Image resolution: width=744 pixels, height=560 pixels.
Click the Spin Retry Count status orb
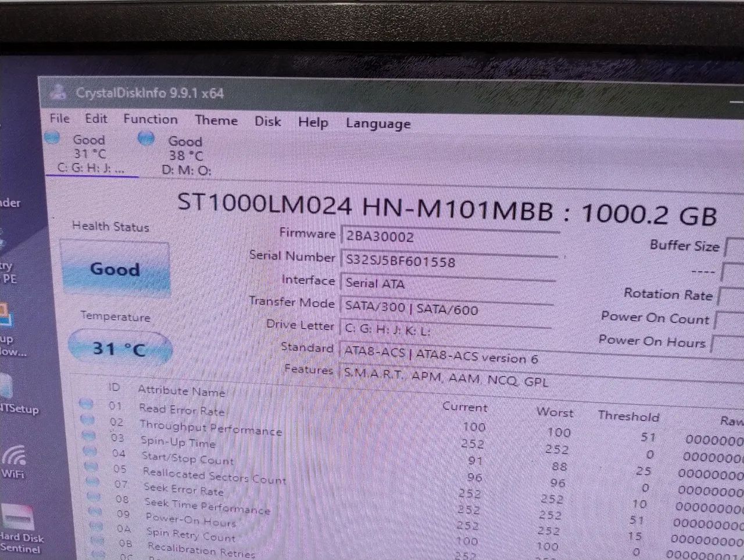(x=97, y=526)
